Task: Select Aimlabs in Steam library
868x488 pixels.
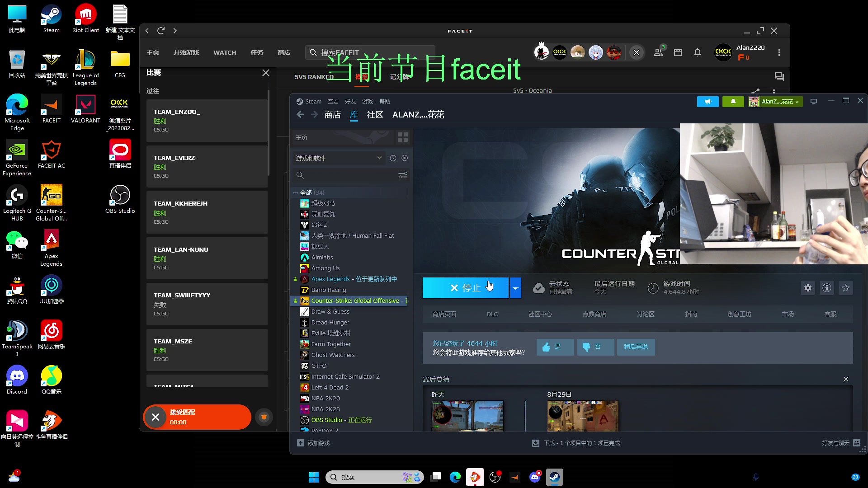Action: [322, 258]
